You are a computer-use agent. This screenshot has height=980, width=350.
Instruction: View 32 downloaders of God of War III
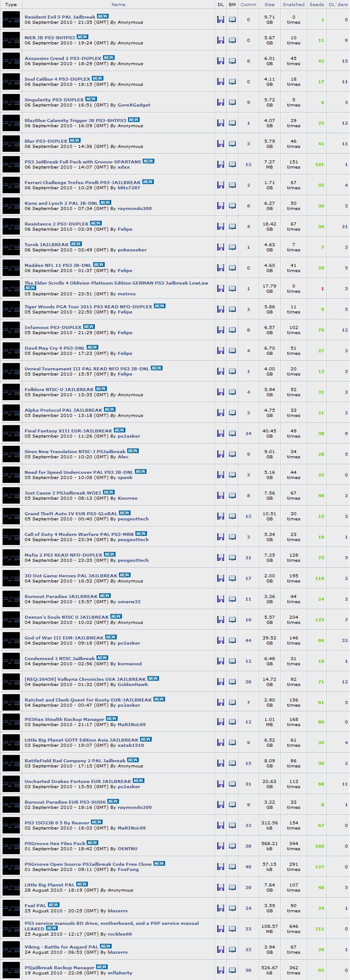[x=344, y=640]
